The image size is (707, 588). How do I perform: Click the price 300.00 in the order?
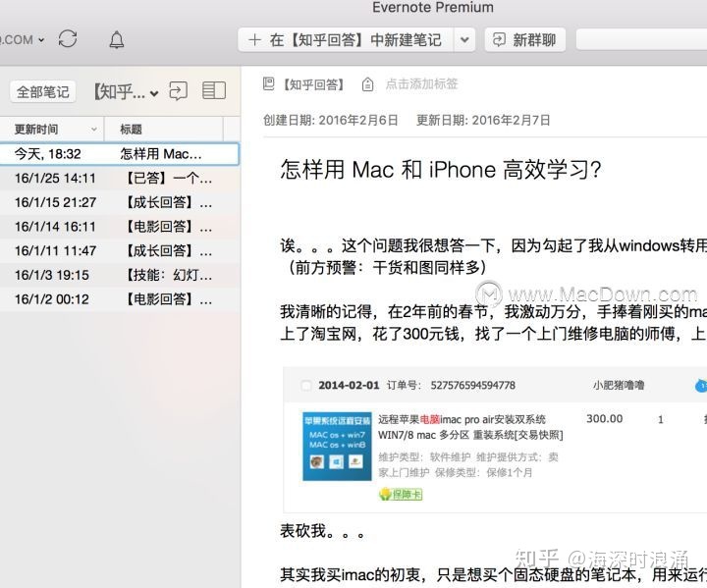click(x=604, y=419)
